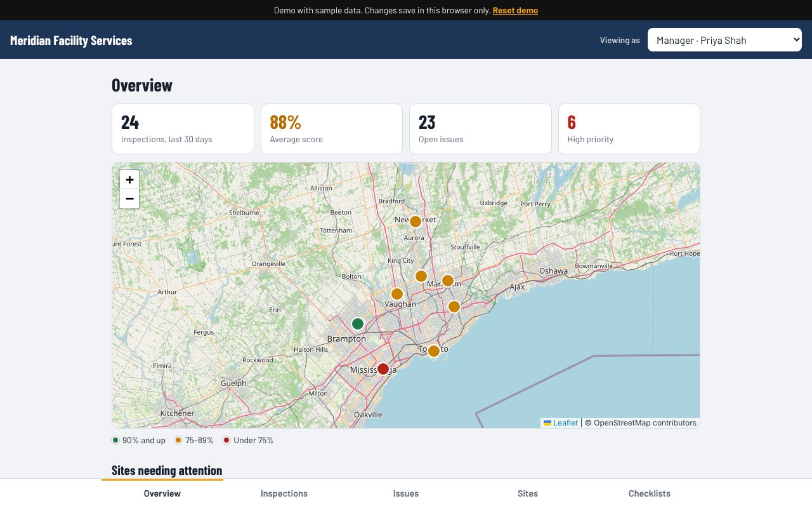The image size is (812, 508).
Task: Click the amber 75–89% legend dot
Action: click(178, 440)
